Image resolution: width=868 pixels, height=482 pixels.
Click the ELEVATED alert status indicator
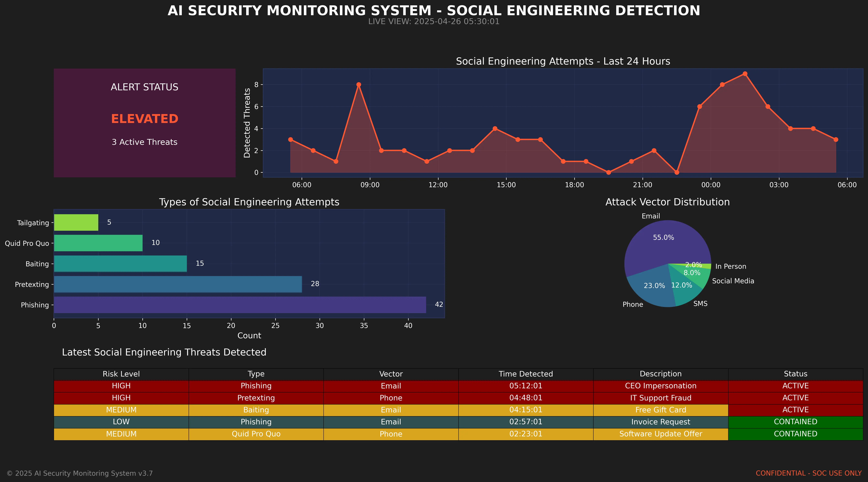[x=145, y=118]
